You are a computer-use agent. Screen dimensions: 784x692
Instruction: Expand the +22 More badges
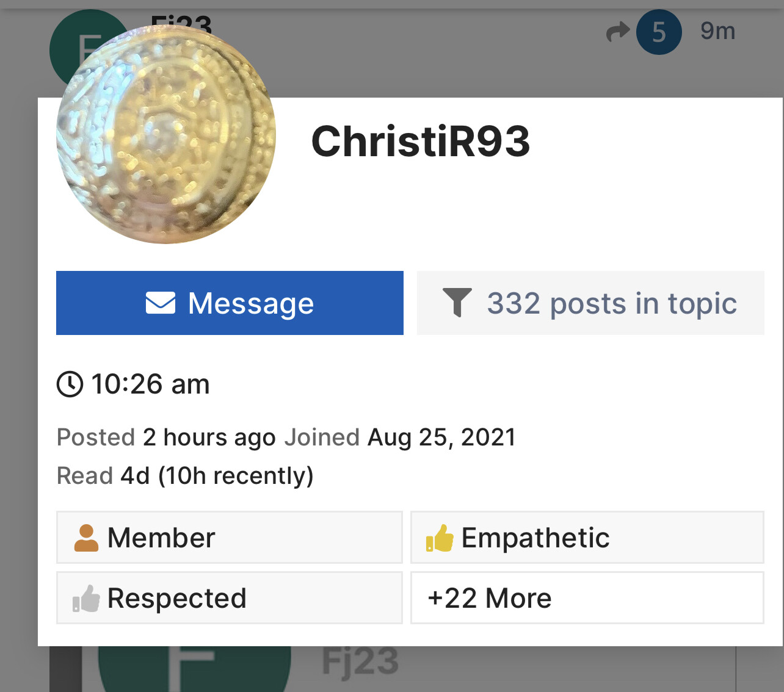587,597
